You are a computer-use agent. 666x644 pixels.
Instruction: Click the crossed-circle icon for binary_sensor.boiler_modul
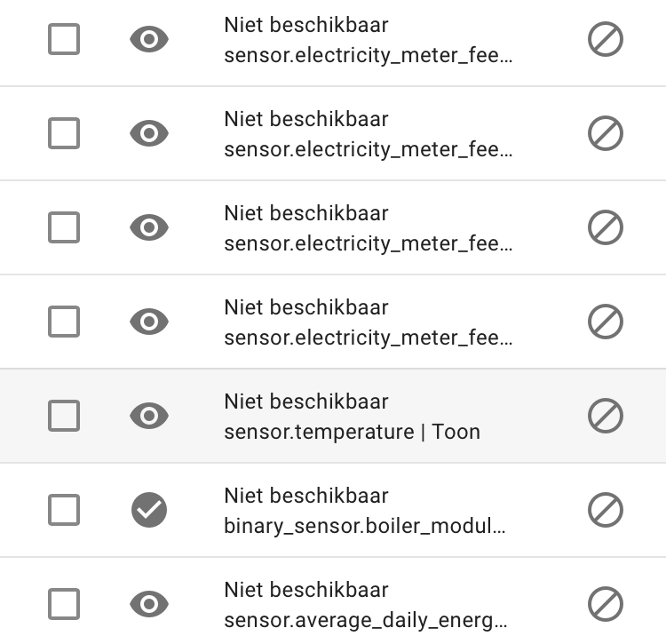point(606,510)
